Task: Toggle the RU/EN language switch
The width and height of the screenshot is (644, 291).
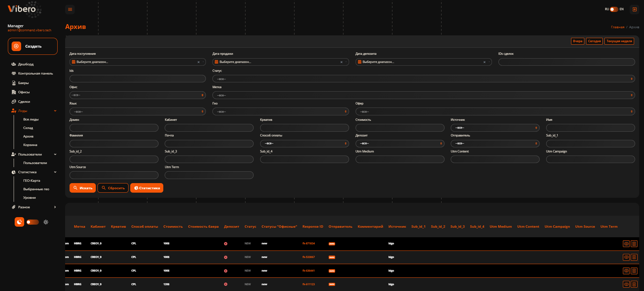Action: click(614, 9)
